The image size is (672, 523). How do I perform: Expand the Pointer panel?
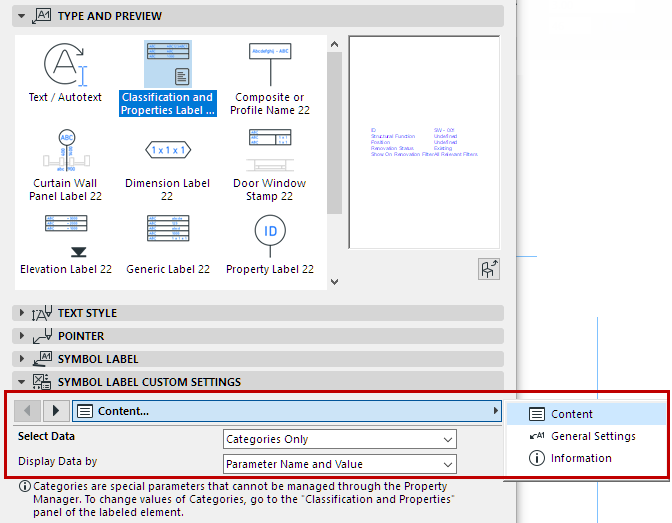[x=21, y=336]
